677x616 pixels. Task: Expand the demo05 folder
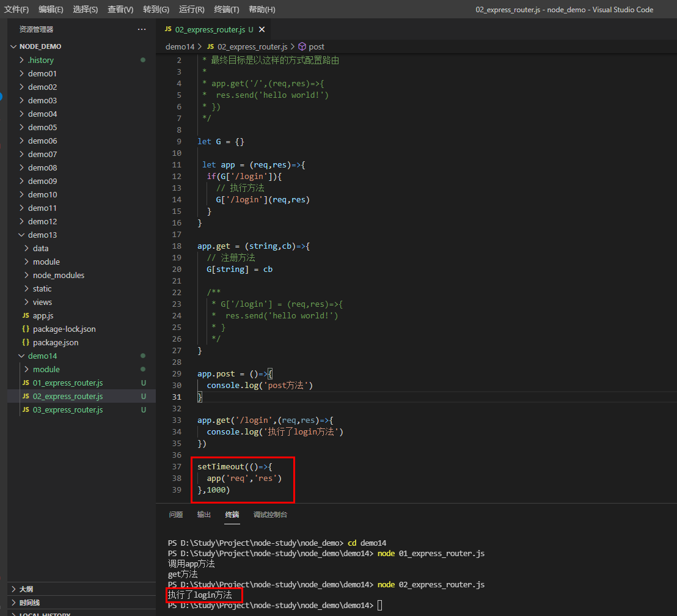[x=82, y=128]
